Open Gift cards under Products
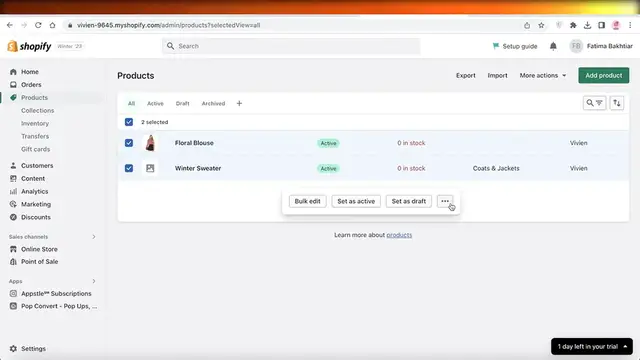The height and width of the screenshot is (360, 640). (x=36, y=149)
